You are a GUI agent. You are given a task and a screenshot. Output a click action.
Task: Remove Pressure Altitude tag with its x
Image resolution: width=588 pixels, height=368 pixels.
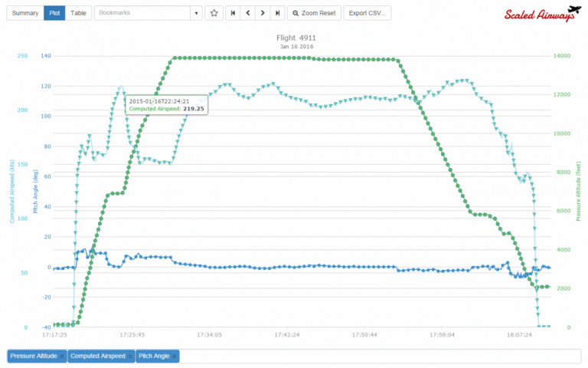tap(61, 356)
